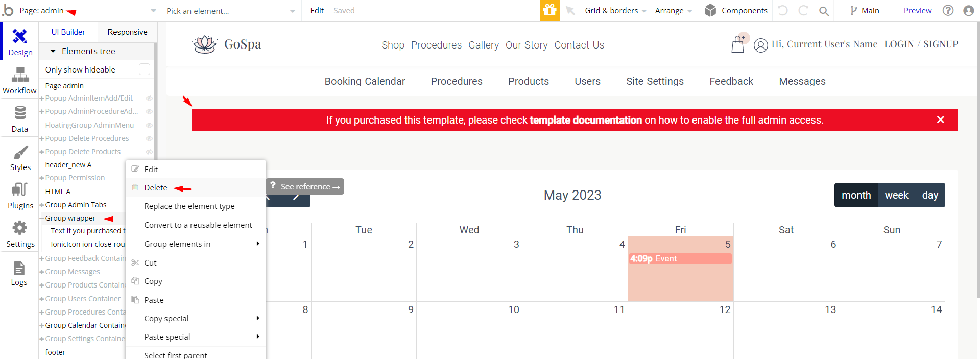The image size is (980, 359).
Task: Toggle visibility of Popup AdminItemAdd/Edit
Action: (x=149, y=98)
